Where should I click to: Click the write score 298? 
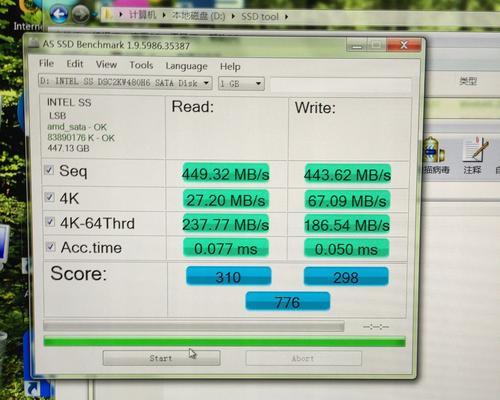coord(346,277)
